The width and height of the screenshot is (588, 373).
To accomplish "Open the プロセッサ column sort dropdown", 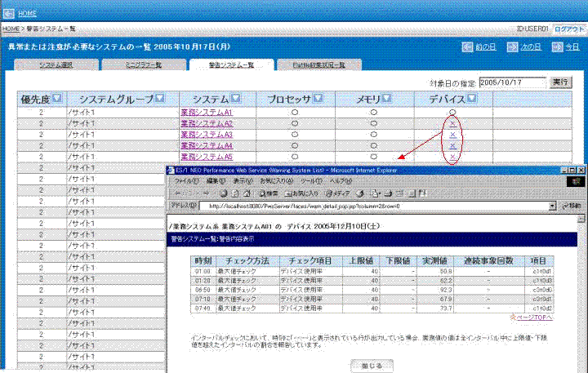I will 318,99.
